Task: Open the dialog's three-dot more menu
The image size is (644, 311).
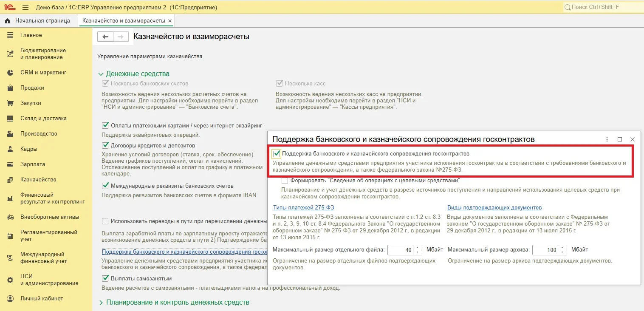Action: (607, 139)
